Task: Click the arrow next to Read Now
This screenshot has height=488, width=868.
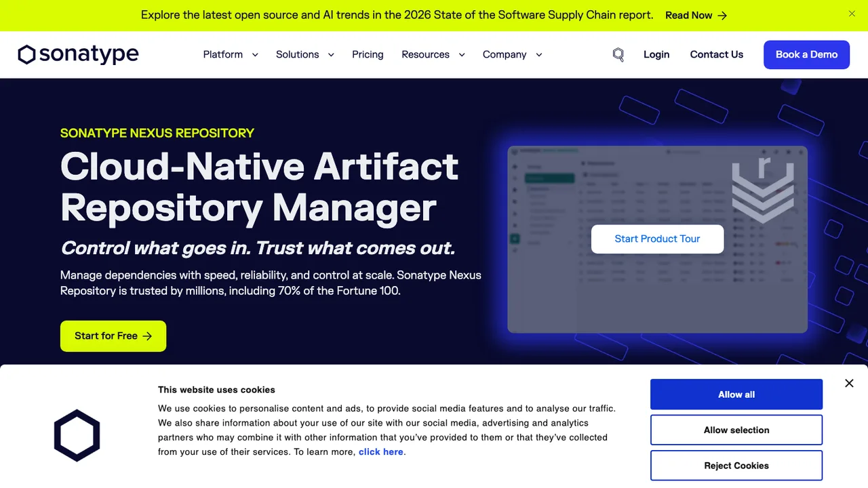Action: pos(722,16)
